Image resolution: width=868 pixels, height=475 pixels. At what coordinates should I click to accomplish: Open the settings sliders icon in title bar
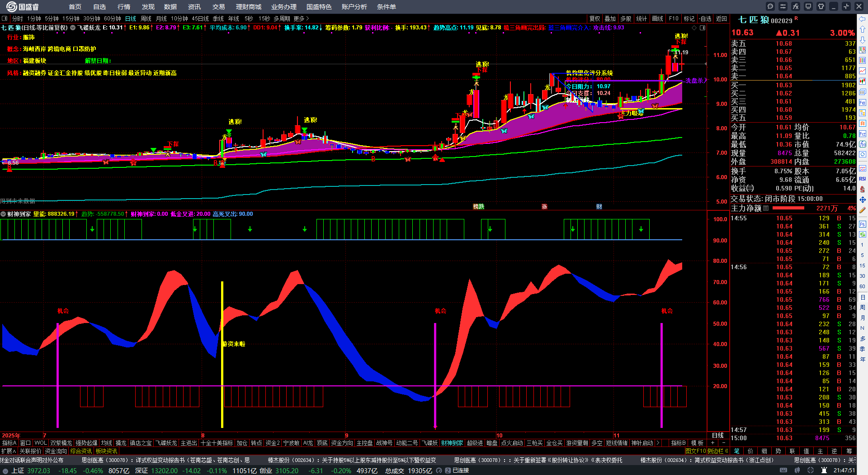click(x=783, y=6)
